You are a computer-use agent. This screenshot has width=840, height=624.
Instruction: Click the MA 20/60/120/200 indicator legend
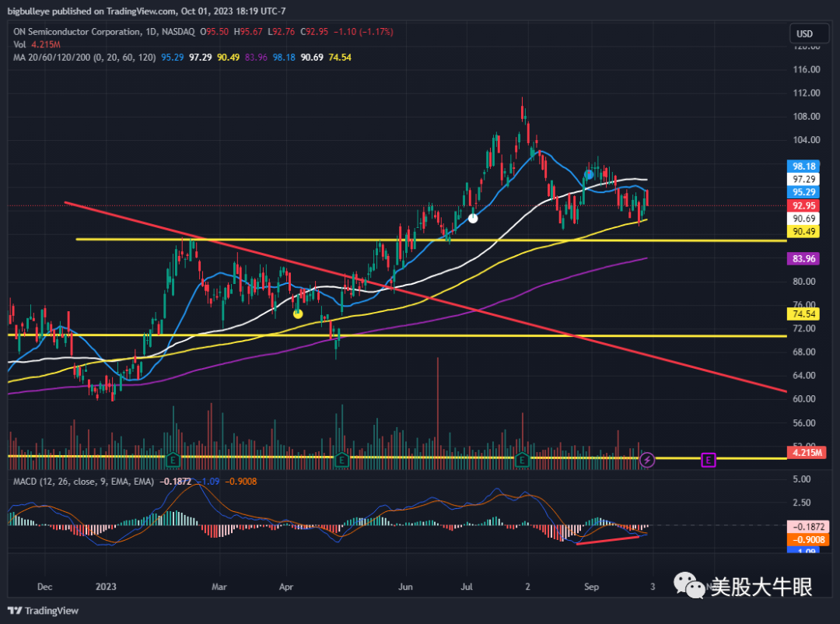click(x=84, y=58)
